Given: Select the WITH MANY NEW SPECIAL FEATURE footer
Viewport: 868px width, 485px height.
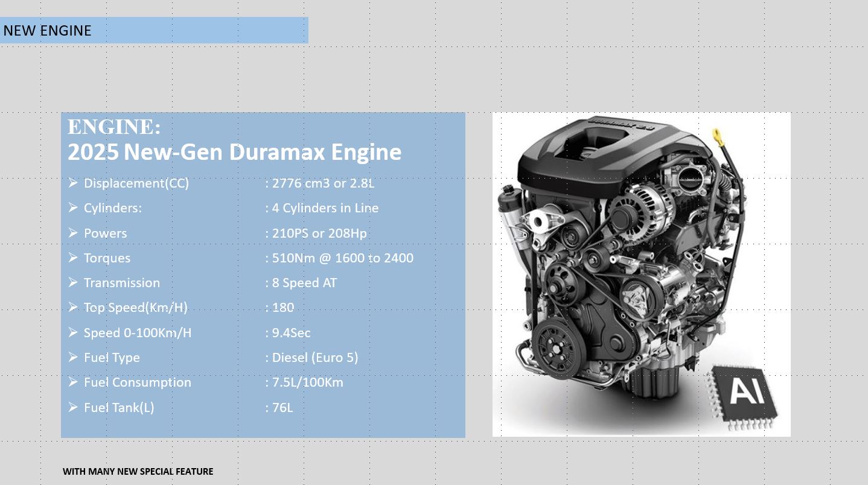Looking at the screenshot, I should pyautogui.click(x=138, y=471).
